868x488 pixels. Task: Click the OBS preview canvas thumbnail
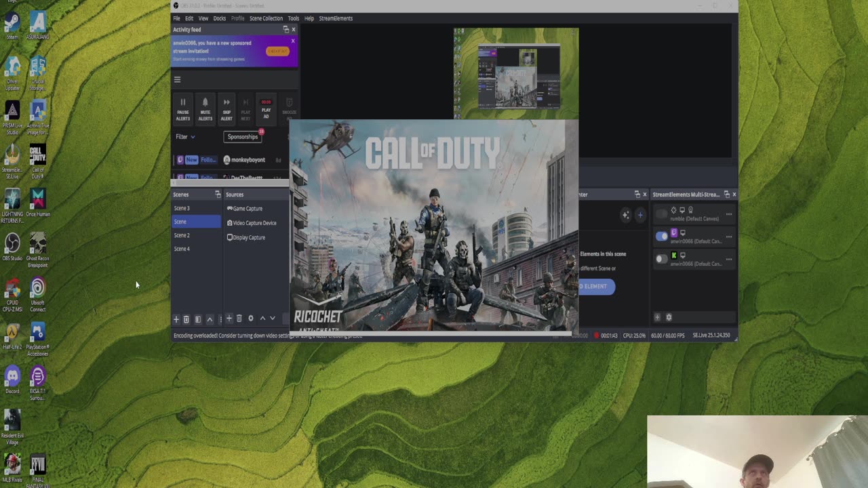point(516,73)
